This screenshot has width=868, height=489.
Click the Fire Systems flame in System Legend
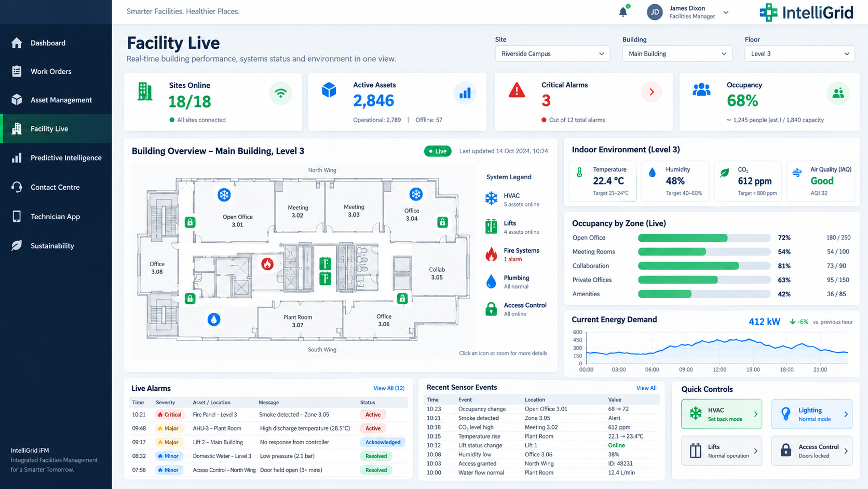[491, 254]
